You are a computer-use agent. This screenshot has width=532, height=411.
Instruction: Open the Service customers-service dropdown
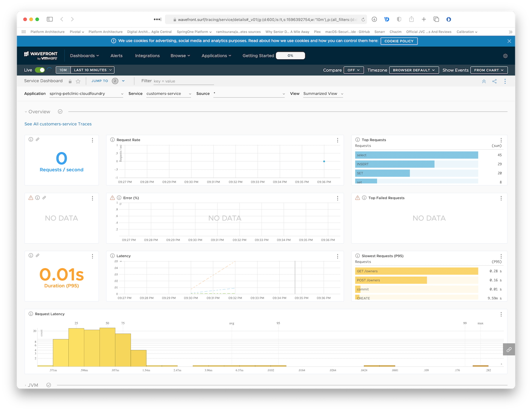coord(169,94)
